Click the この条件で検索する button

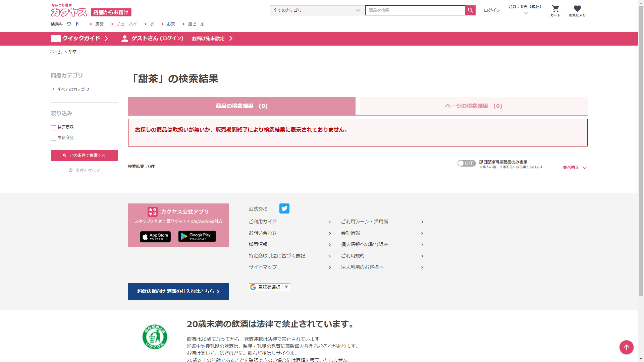pyautogui.click(x=85, y=156)
